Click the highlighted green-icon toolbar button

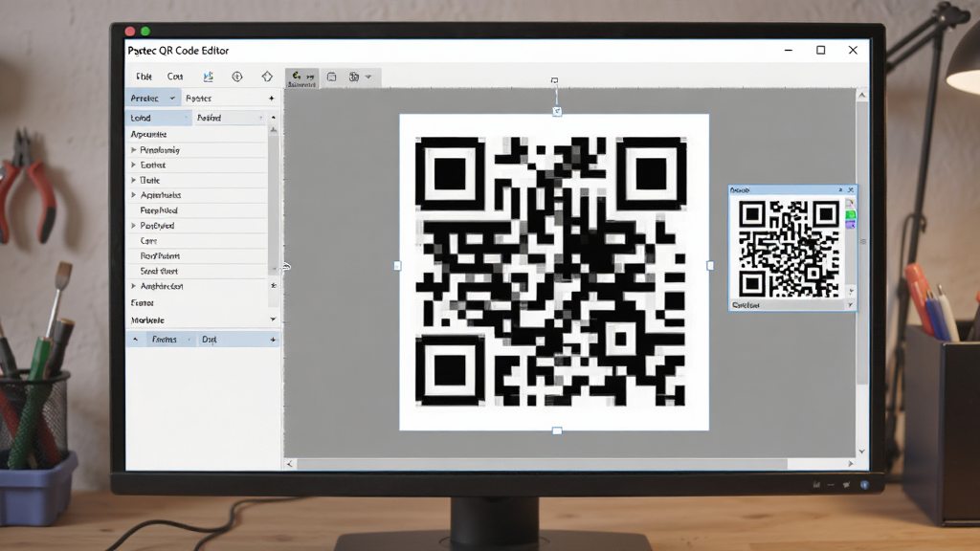[301, 78]
